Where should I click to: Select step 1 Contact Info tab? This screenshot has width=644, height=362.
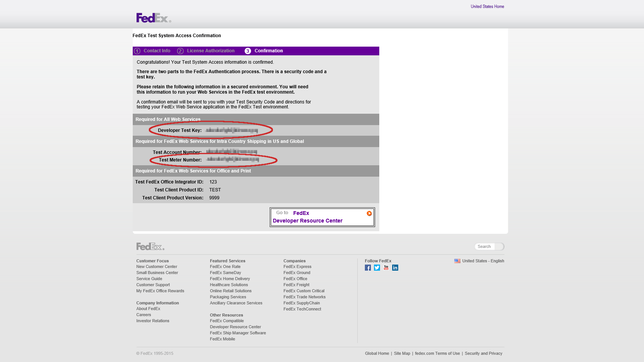152,51
